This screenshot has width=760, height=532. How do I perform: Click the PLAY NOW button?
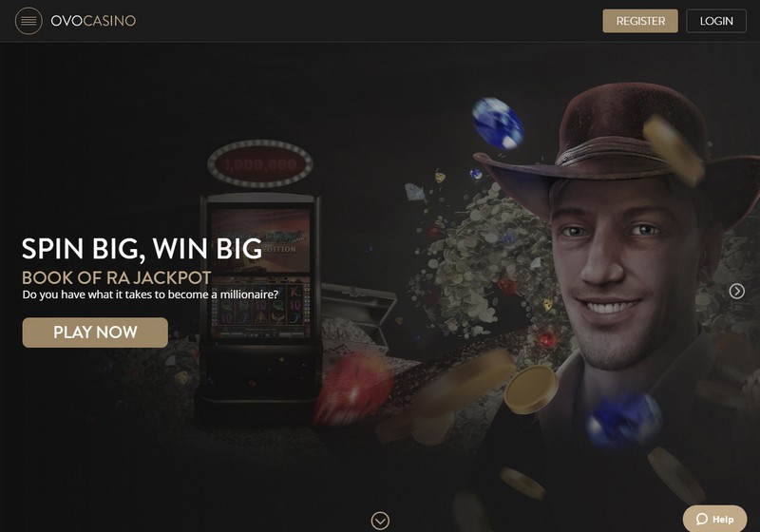(95, 332)
